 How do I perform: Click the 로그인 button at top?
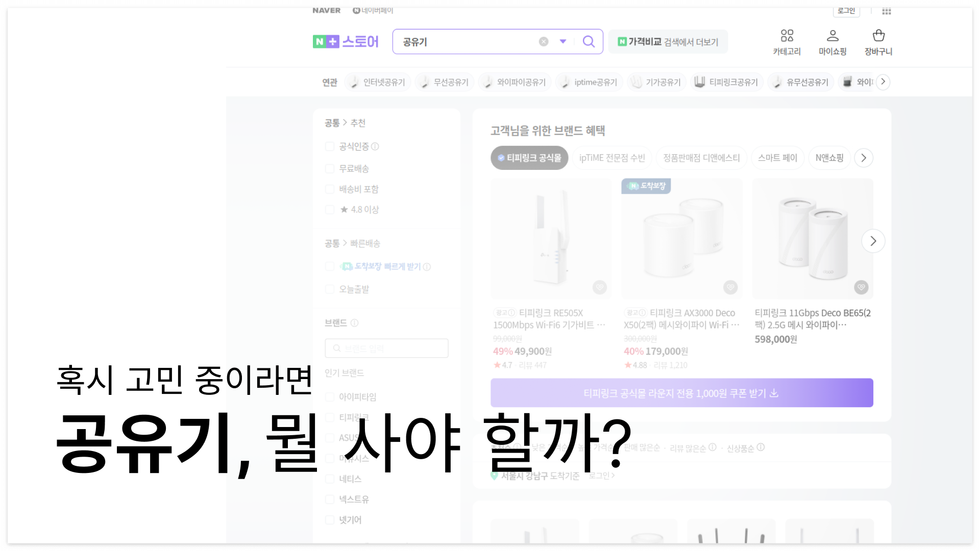pos(846,11)
